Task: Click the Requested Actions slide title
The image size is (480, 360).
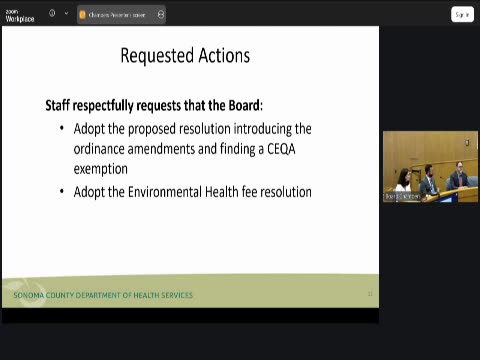Action: tap(185, 55)
